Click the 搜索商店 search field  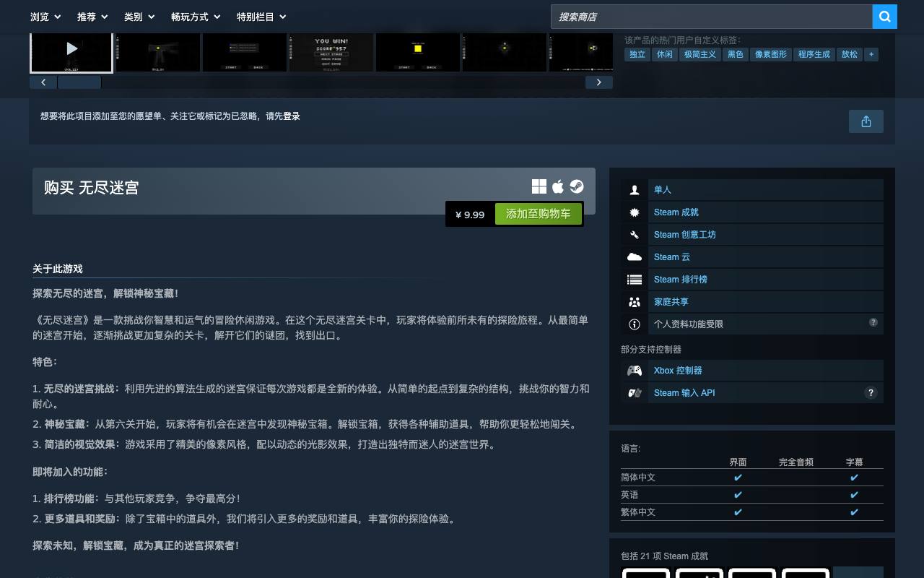(712, 17)
